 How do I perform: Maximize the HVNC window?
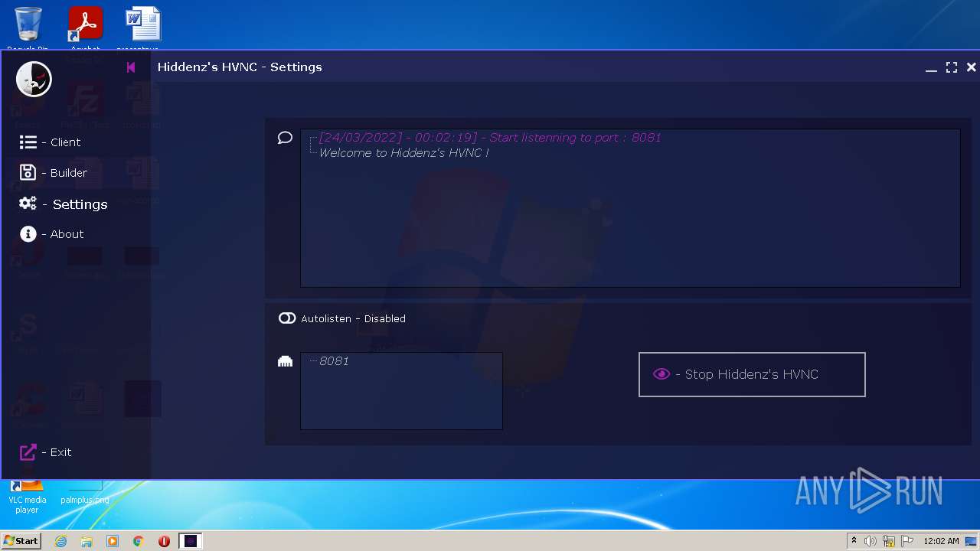(x=952, y=67)
